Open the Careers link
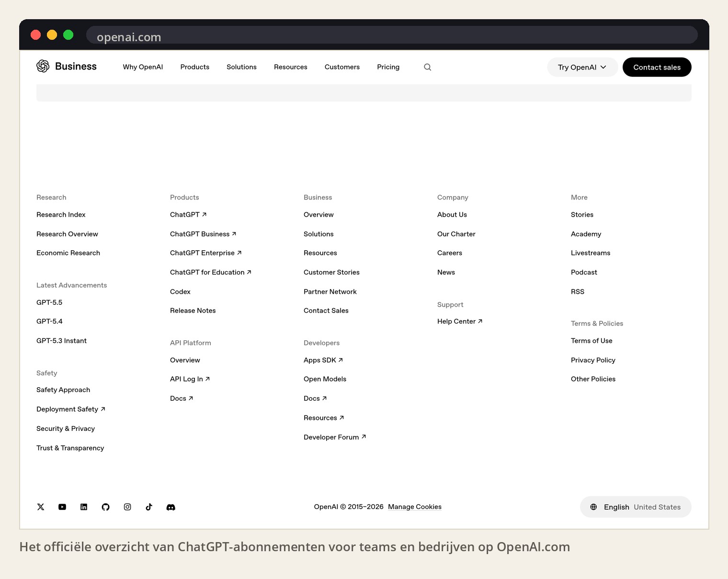The height and width of the screenshot is (579, 728). click(x=450, y=253)
